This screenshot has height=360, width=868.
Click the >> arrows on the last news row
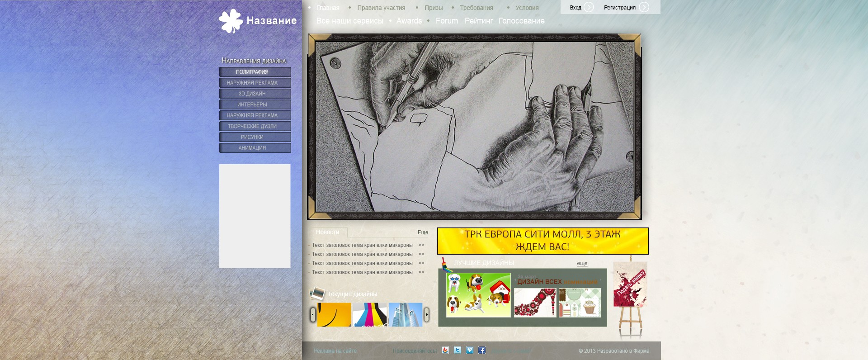(x=421, y=272)
